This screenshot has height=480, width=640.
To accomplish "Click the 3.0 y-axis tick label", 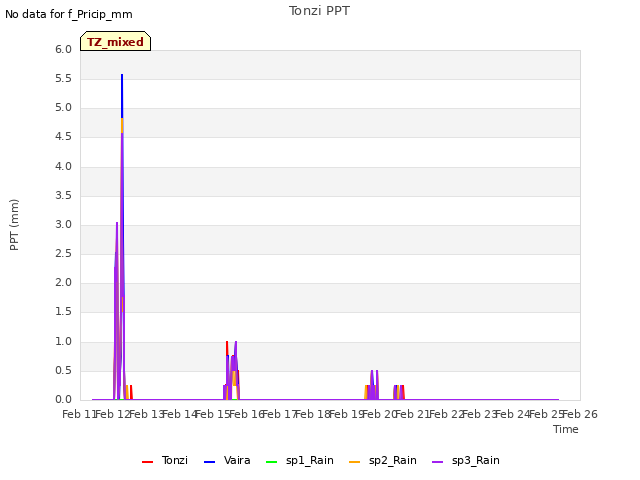I will tap(63, 224).
